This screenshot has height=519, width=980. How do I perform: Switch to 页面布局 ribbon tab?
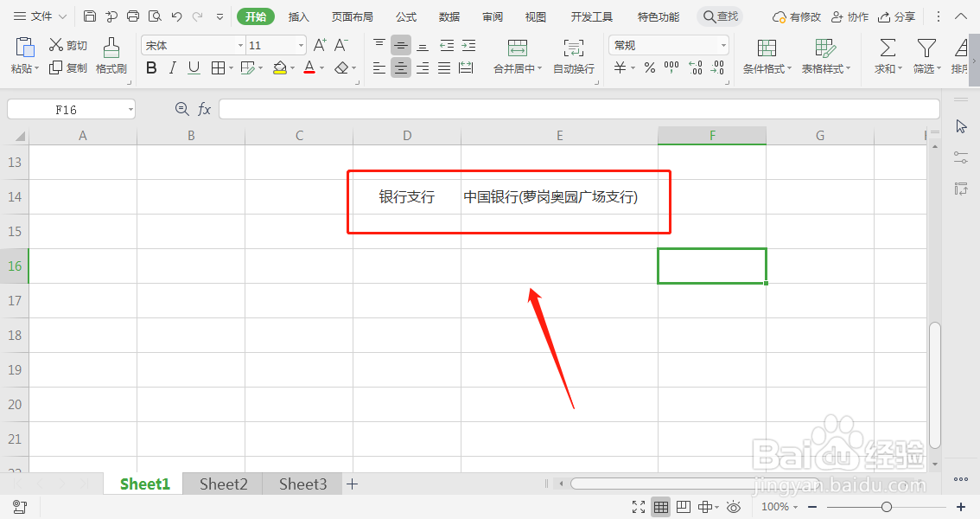352,17
